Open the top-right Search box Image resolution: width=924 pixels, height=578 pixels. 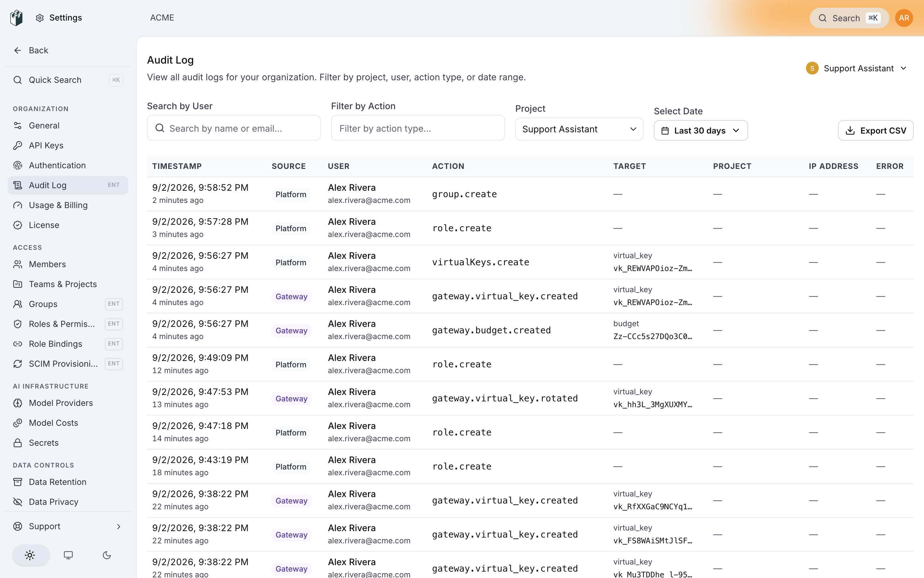849,18
